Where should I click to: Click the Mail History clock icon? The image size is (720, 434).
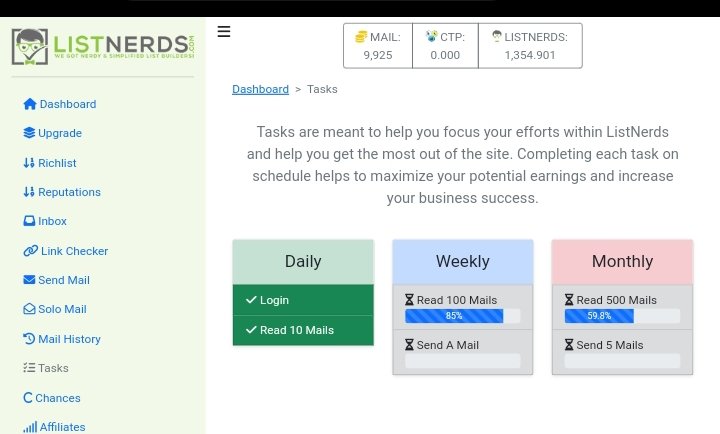click(x=29, y=338)
